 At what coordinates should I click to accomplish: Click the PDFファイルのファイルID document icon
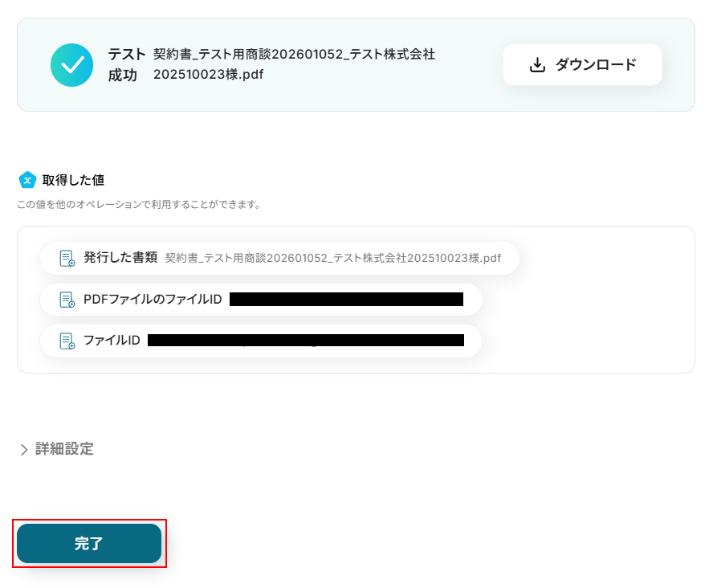[x=67, y=300]
